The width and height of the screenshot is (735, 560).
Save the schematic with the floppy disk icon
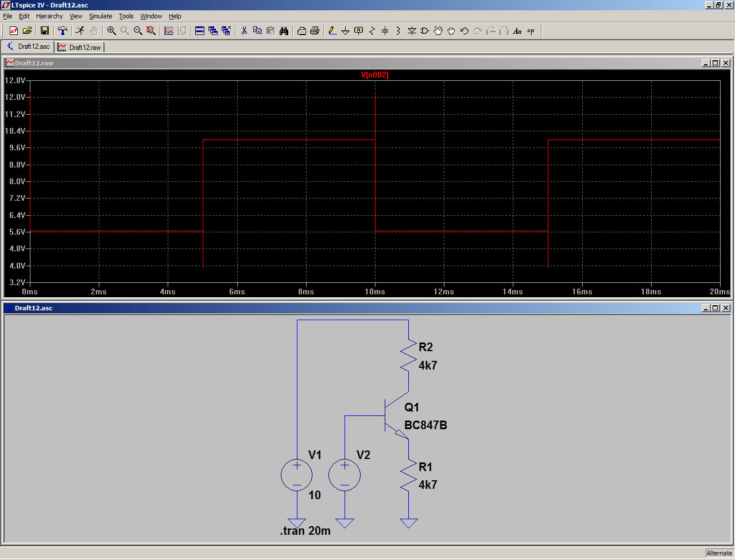(x=45, y=31)
